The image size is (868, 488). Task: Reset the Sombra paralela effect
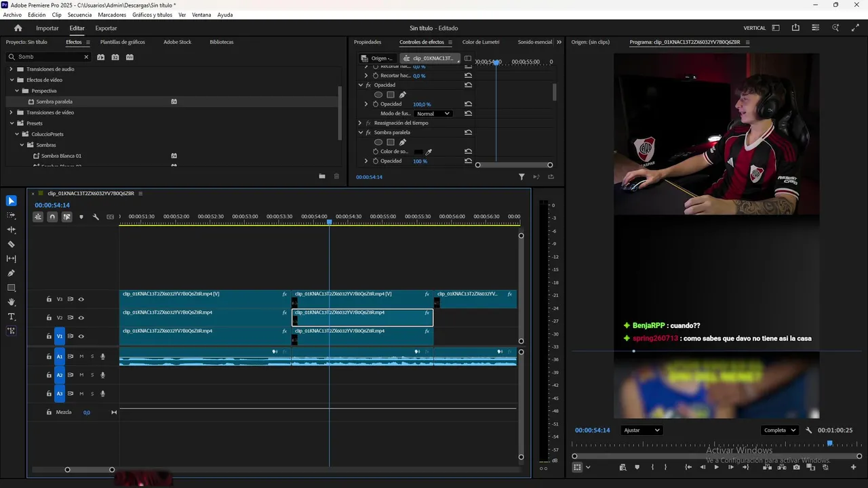468,132
